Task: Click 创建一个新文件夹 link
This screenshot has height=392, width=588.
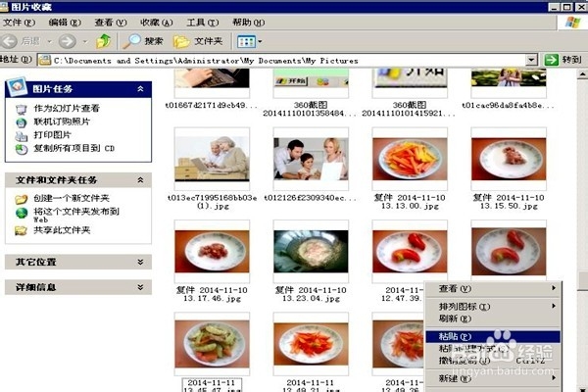Action: coord(72,198)
